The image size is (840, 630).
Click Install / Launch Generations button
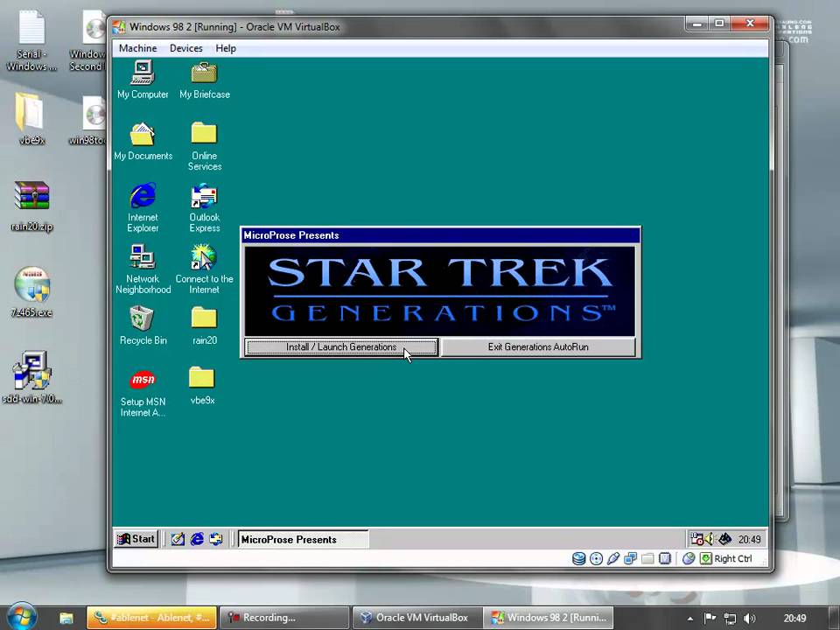point(341,347)
